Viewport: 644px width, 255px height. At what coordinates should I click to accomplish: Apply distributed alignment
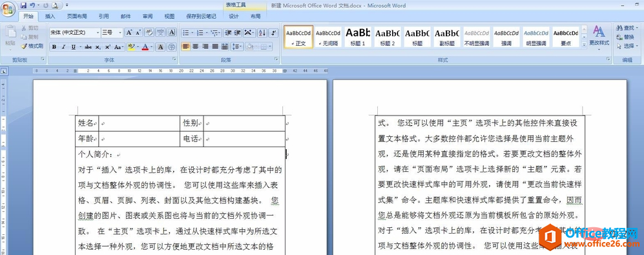click(225, 47)
